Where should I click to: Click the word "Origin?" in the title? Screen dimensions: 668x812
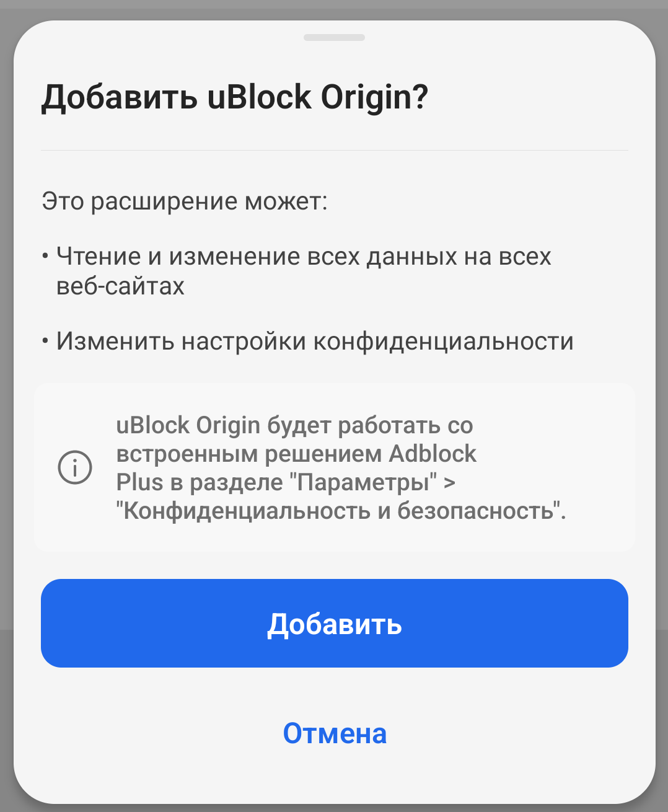tap(374, 97)
